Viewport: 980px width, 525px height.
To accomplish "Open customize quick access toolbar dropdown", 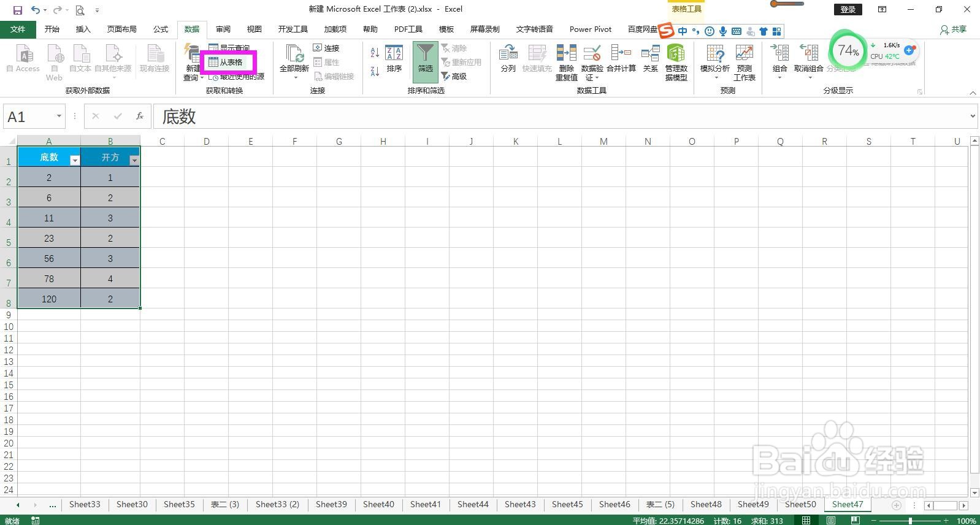I will 98,10.
